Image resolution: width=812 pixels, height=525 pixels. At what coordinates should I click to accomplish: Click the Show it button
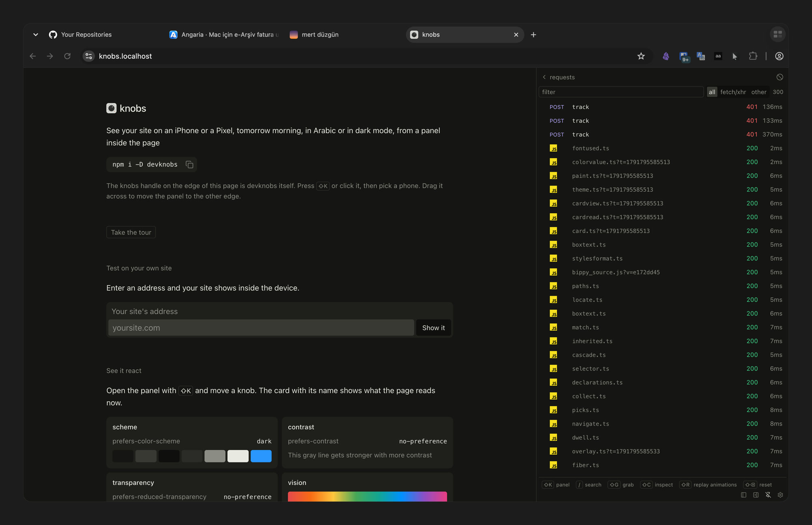click(x=433, y=328)
